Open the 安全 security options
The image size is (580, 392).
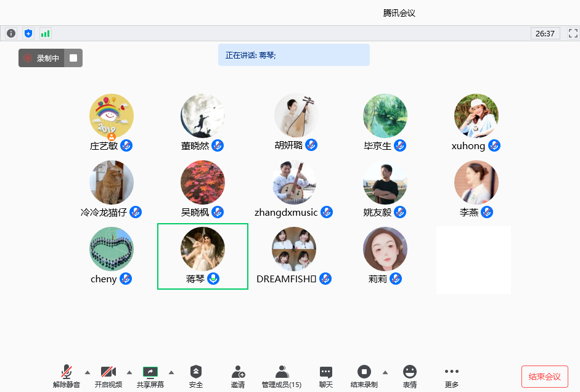tap(196, 376)
